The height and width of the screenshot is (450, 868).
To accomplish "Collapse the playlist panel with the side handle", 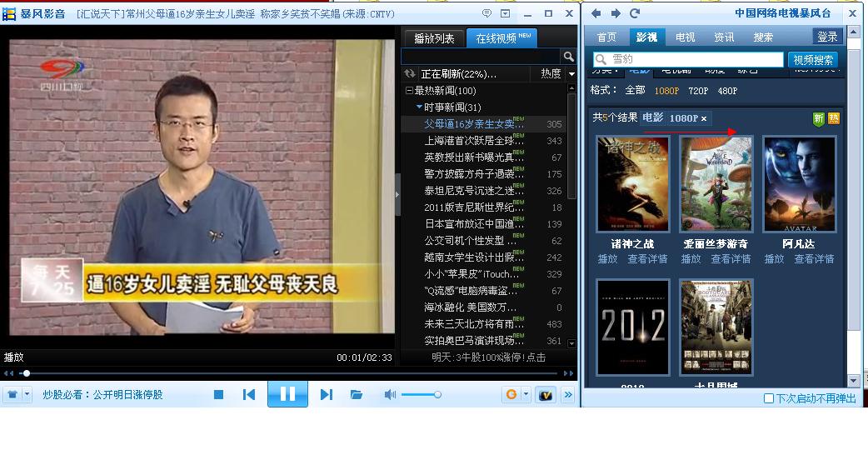I will coord(397,195).
